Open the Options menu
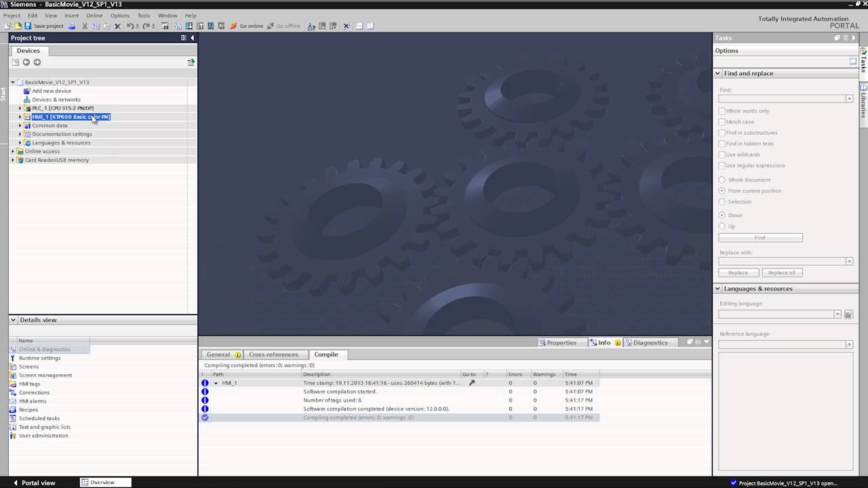Image resolution: width=868 pixels, height=488 pixels. point(119,16)
